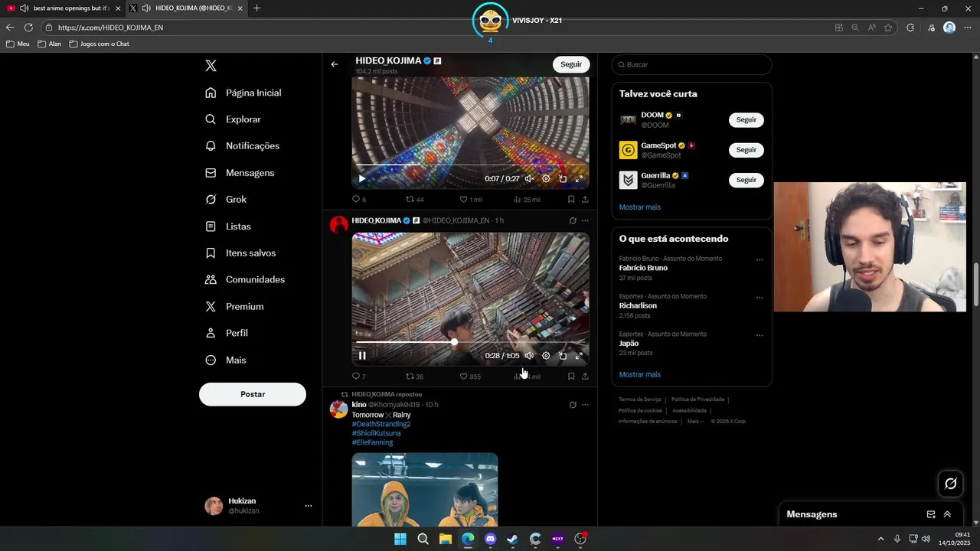Viewport: 980px width, 551px height.
Task: Open Mensagens in the sidebar
Action: tap(240, 173)
